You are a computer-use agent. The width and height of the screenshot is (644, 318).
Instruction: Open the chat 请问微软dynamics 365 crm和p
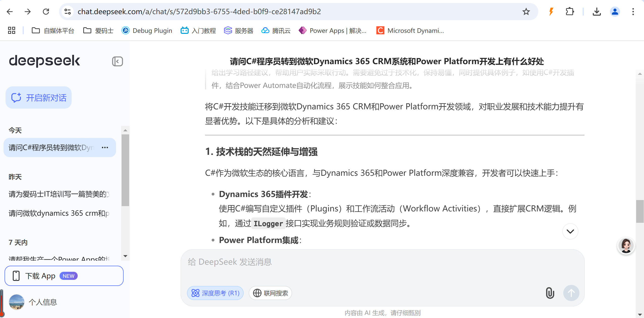pos(59,213)
